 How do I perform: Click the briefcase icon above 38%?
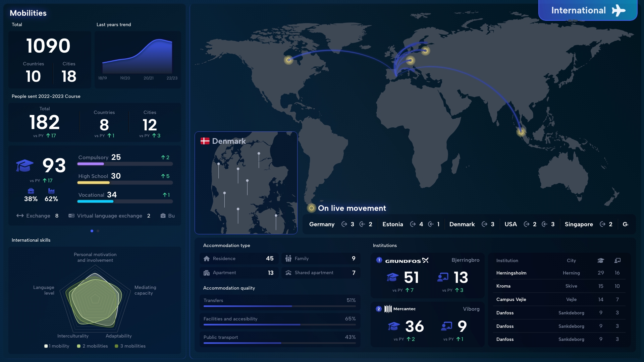[31, 191]
